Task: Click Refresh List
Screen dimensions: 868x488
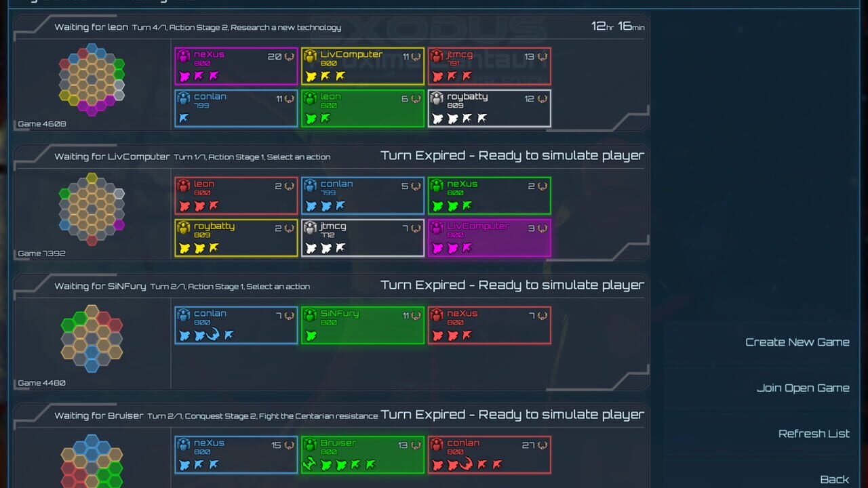Action: click(814, 434)
